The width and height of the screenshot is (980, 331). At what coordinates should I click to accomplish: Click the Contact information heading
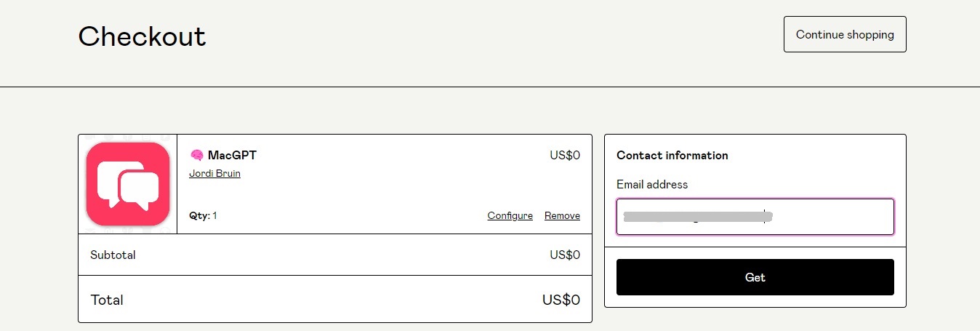coord(672,156)
